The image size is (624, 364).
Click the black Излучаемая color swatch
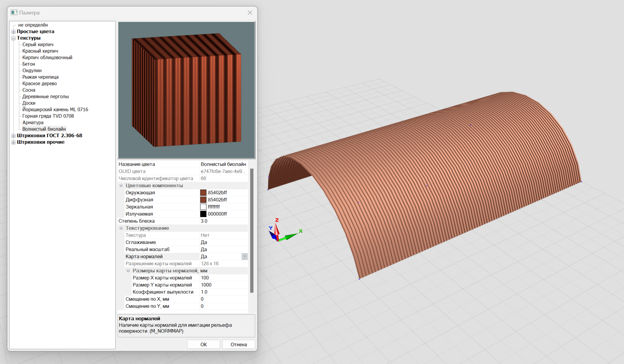(203, 214)
